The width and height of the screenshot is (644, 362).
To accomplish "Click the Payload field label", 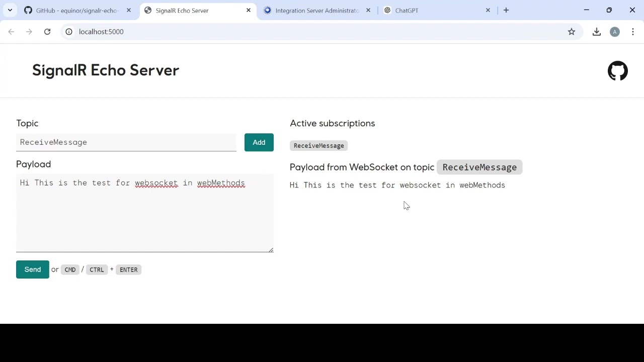I will coord(34,164).
